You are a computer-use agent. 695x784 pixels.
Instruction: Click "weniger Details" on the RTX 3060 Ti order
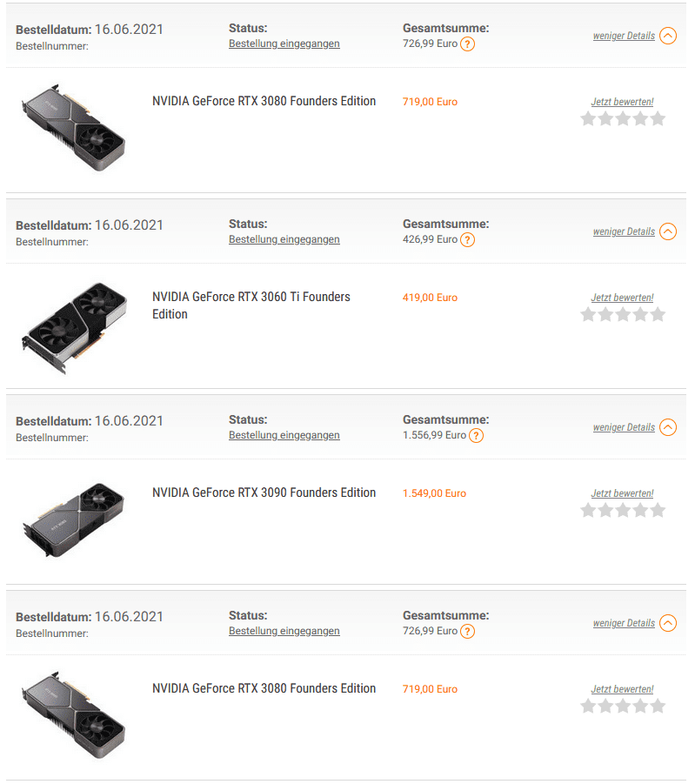pyautogui.click(x=624, y=231)
